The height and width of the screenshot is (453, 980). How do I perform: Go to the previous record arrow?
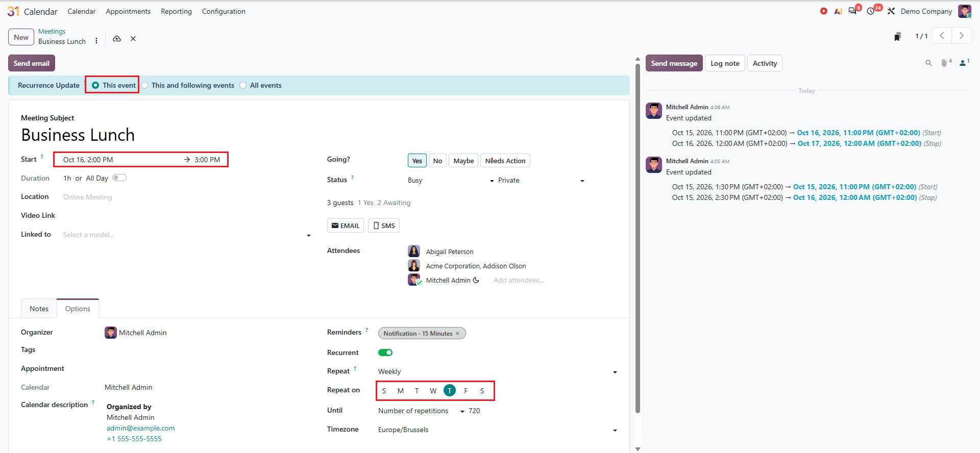tap(942, 36)
